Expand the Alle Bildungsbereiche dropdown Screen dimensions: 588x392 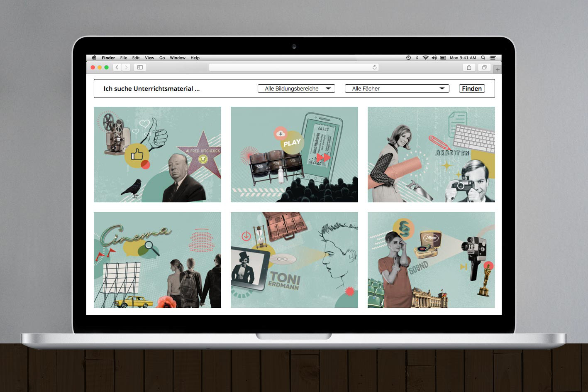pos(296,88)
